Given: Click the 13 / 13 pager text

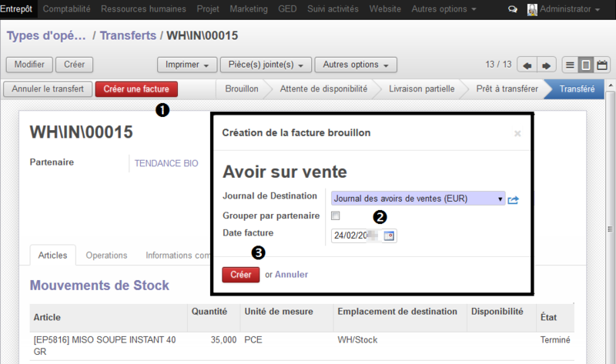Looking at the screenshot, I should [498, 65].
